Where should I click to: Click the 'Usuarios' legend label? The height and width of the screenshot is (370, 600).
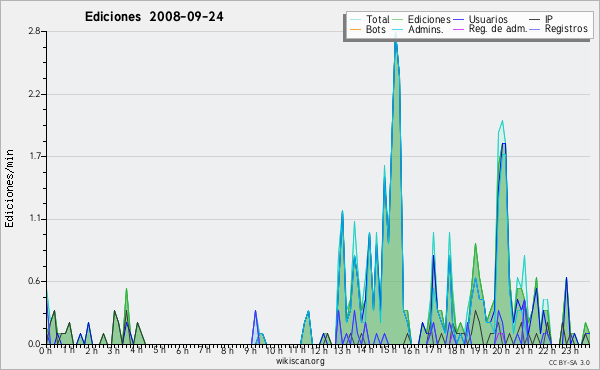tap(488, 19)
